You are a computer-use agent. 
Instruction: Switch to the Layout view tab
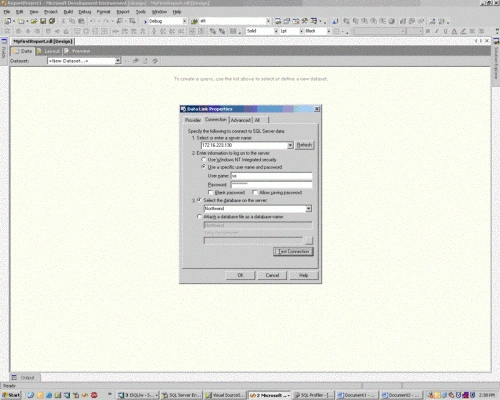coord(49,51)
